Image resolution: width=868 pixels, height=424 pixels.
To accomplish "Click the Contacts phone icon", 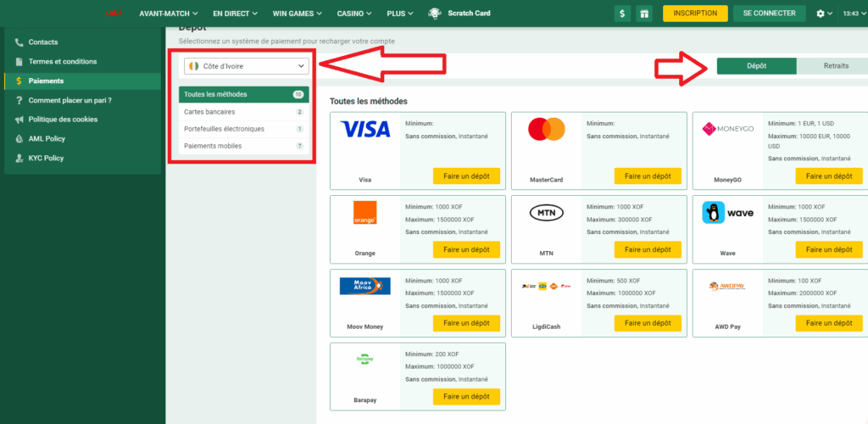I will [x=19, y=42].
